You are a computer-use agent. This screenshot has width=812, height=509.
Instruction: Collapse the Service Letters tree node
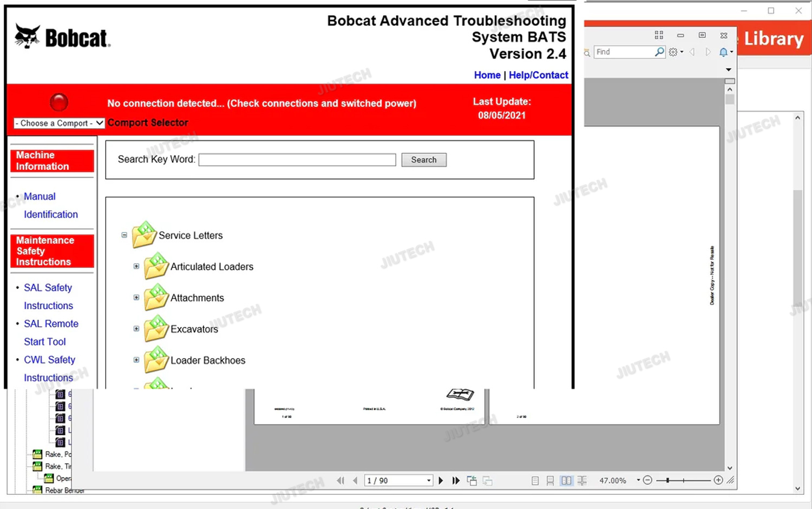point(125,235)
